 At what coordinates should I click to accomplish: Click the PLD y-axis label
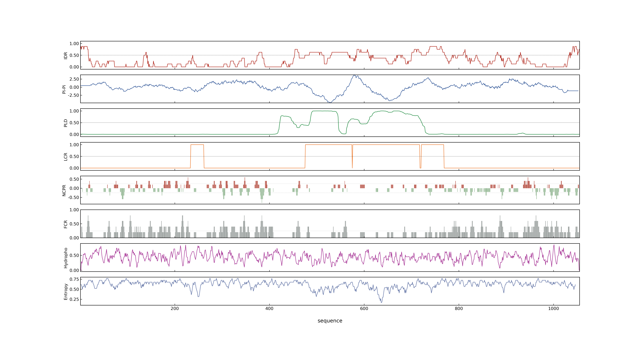click(66, 123)
